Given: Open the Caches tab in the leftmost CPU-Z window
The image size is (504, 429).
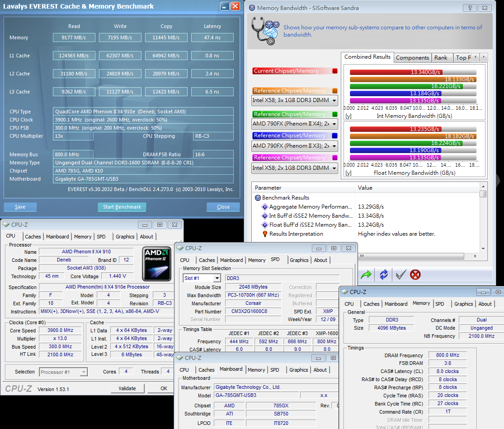Looking at the screenshot, I should [x=33, y=237].
